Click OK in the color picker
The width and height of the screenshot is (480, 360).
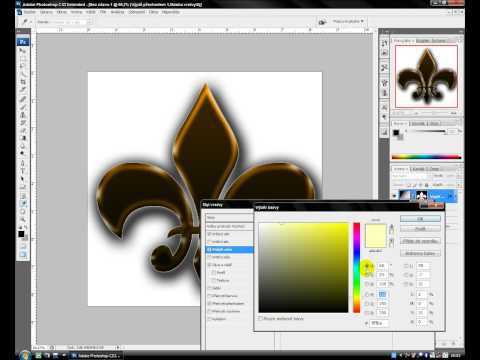tap(420, 219)
